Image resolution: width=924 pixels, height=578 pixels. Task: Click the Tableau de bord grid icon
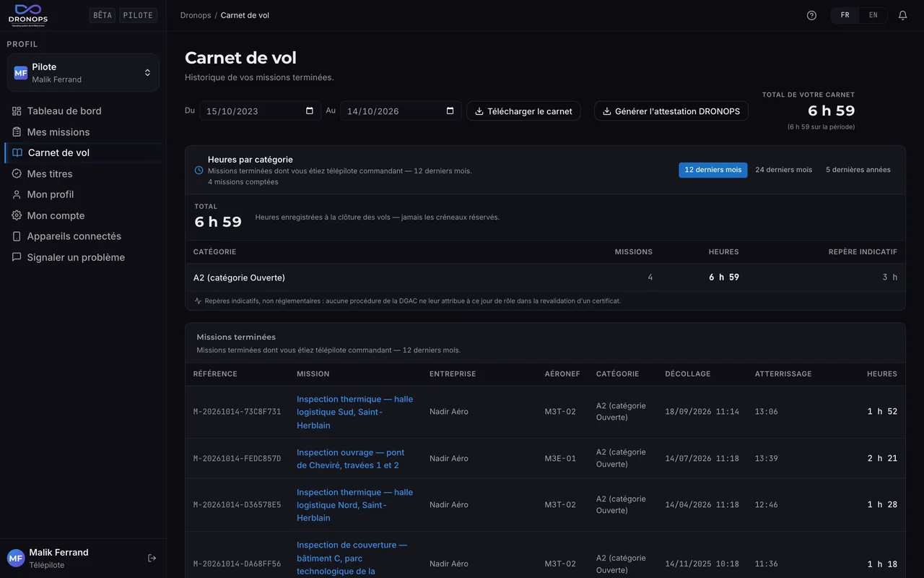click(17, 111)
